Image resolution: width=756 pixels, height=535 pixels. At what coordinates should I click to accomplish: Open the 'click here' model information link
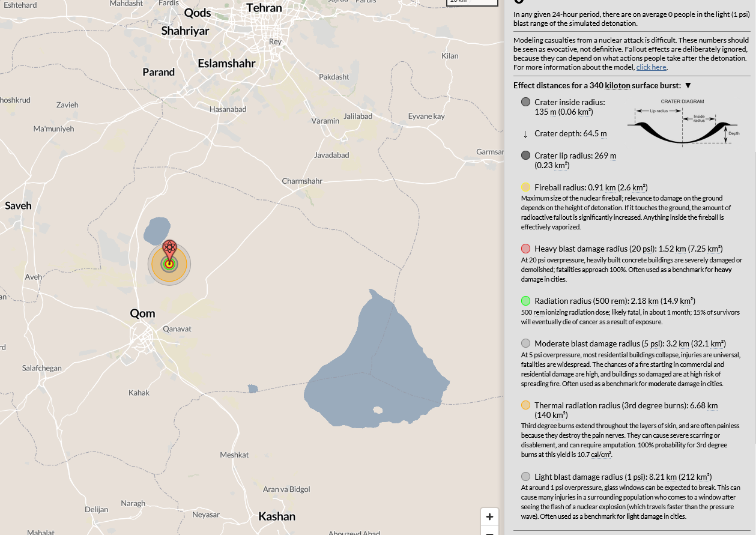coord(652,67)
